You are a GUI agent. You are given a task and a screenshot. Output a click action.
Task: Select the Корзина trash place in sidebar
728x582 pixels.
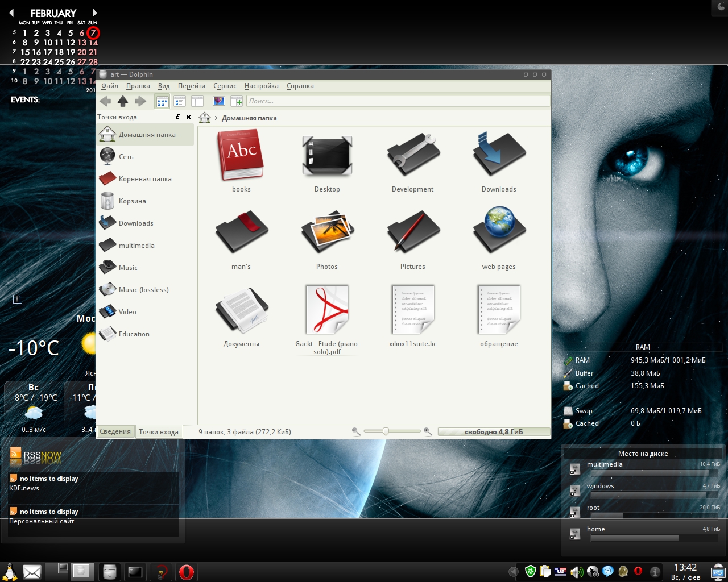[x=132, y=201]
